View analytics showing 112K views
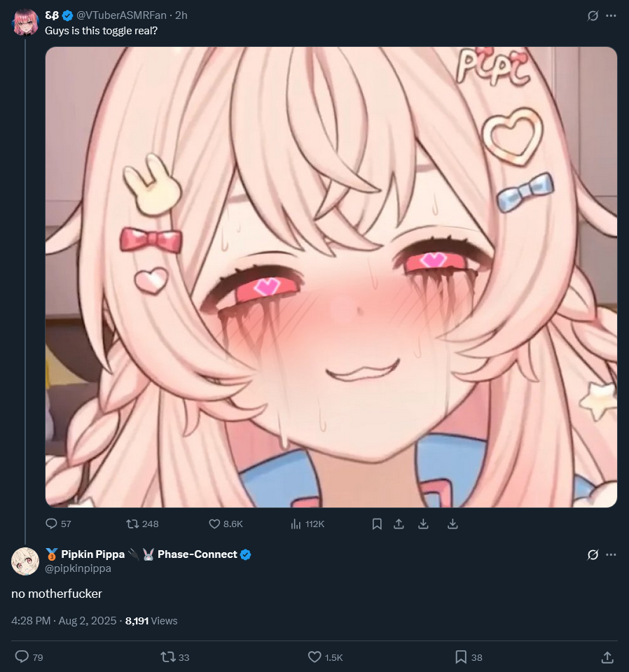Screen dimensions: 629x672 pyautogui.click(x=307, y=524)
